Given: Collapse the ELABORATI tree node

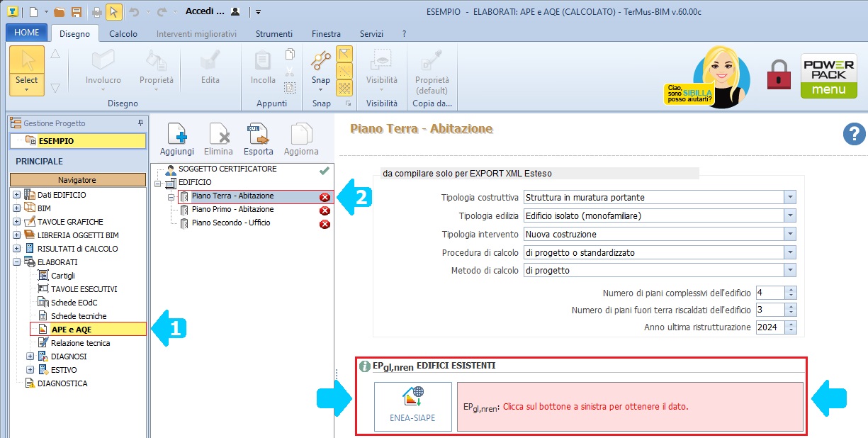Looking at the screenshot, I should 16,262.
